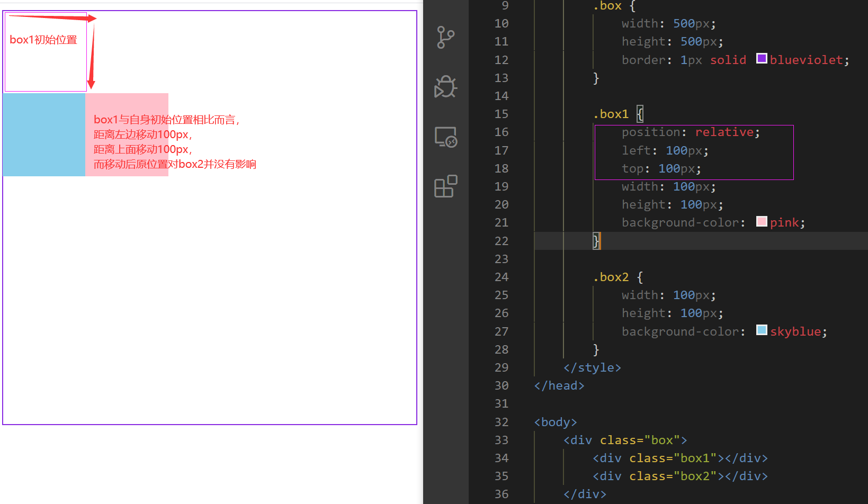Click the div class="box1" line
Screen dimensions: 868x504
(x=680, y=458)
